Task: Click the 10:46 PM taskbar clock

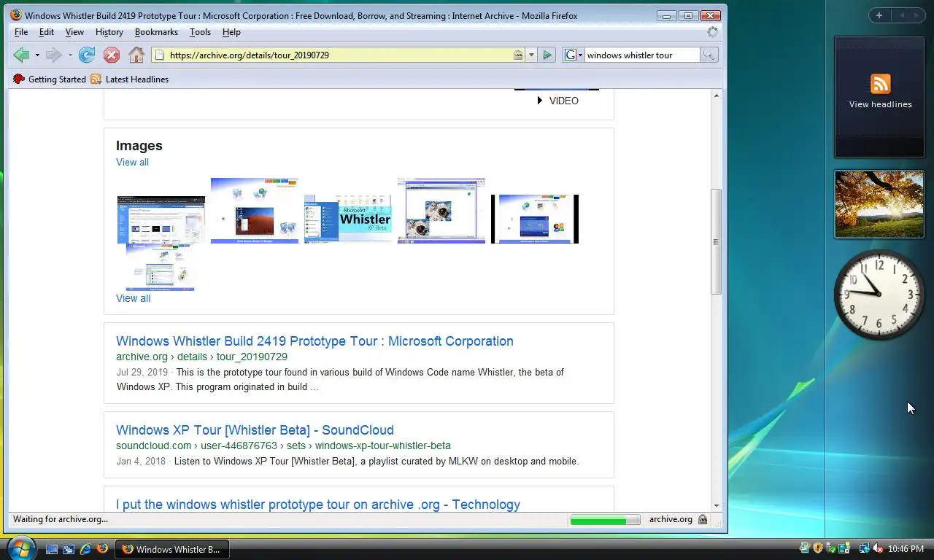Action: 906,549
